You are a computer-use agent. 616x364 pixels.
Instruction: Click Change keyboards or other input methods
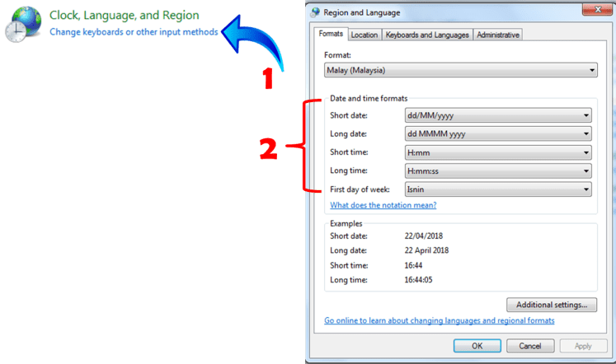134,32
